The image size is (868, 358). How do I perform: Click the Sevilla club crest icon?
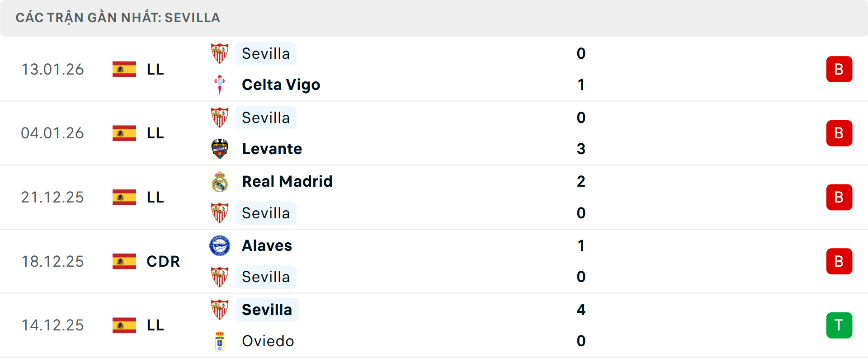click(x=220, y=53)
